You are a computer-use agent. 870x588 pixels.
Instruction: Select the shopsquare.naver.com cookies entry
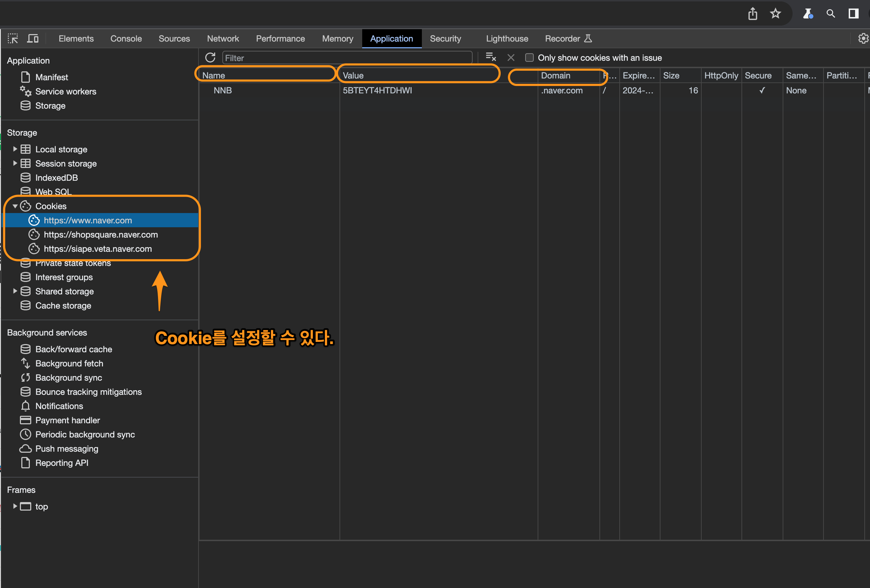tap(101, 235)
